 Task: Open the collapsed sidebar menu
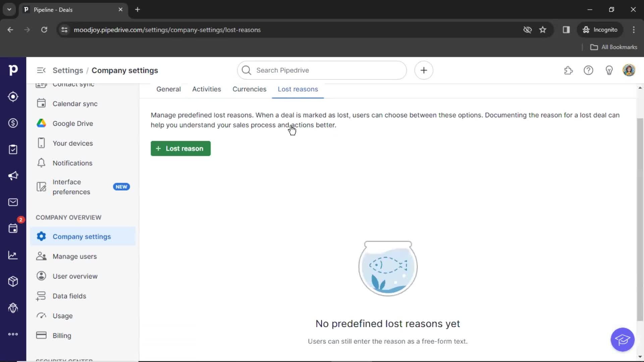tap(41, 70)
